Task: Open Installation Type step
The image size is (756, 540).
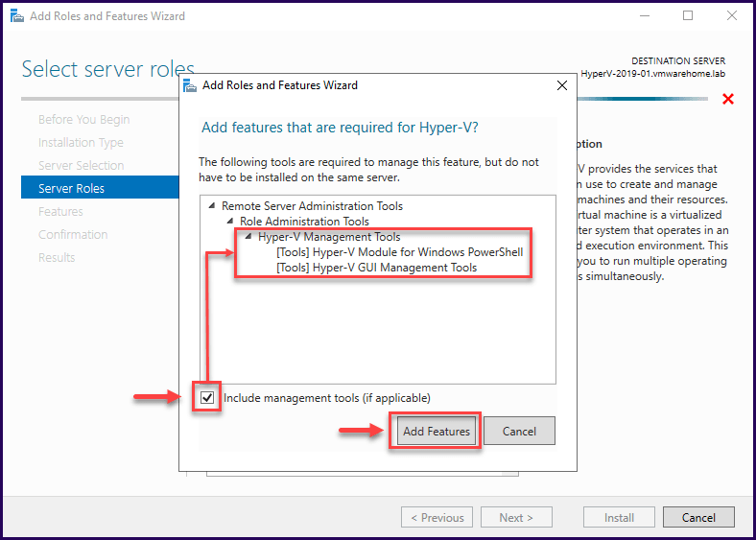Action: 81,143
